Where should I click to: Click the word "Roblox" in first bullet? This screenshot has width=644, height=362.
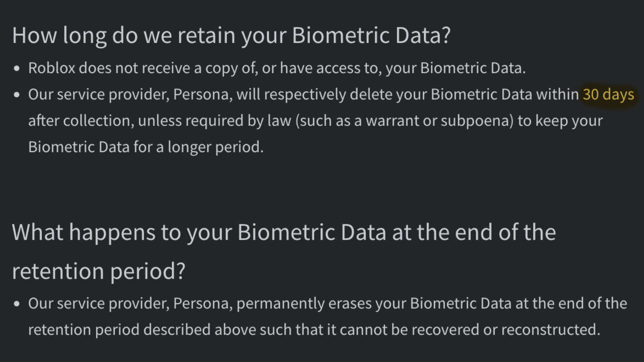(52, 68)
